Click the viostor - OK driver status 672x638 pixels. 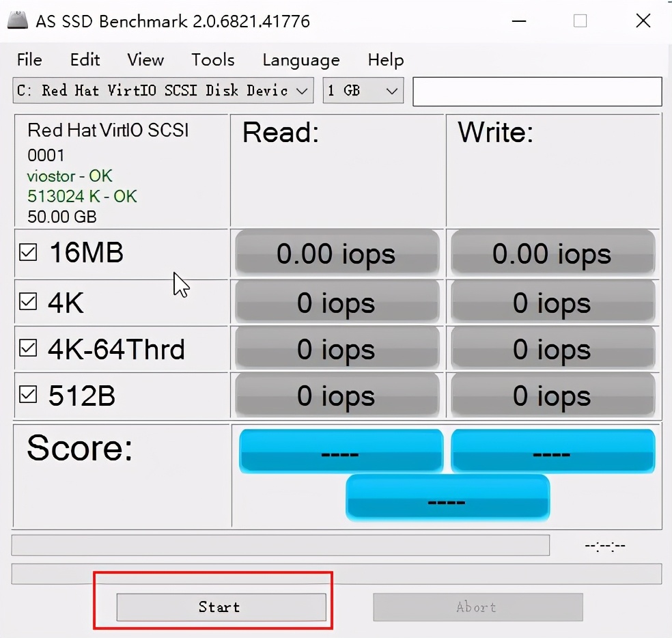(70, 176)
